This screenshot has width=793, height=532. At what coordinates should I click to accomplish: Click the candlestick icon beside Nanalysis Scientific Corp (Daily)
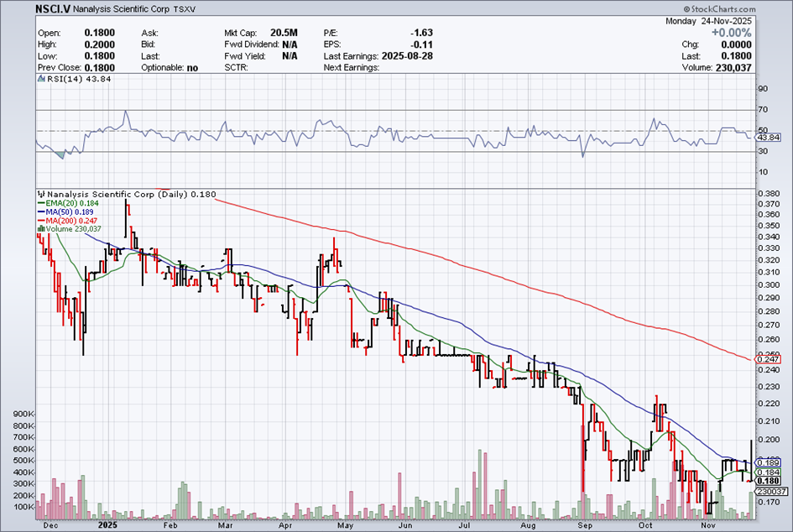41,194
